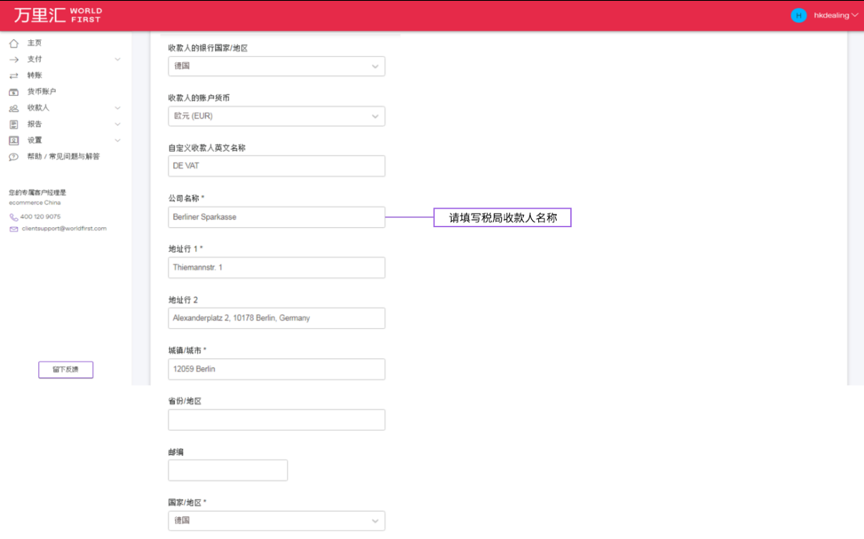Open the bottom 国家/地区 dropdown

[277, 520]
